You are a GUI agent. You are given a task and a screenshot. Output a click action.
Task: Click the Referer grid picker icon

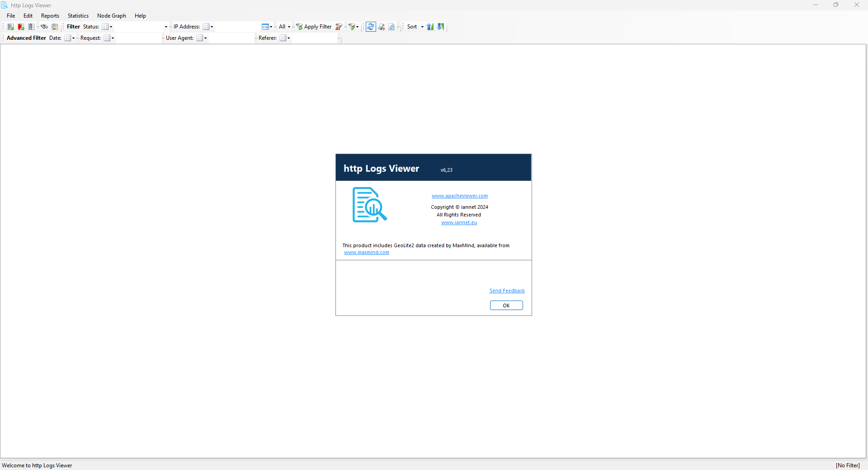(x=283, y=38)
